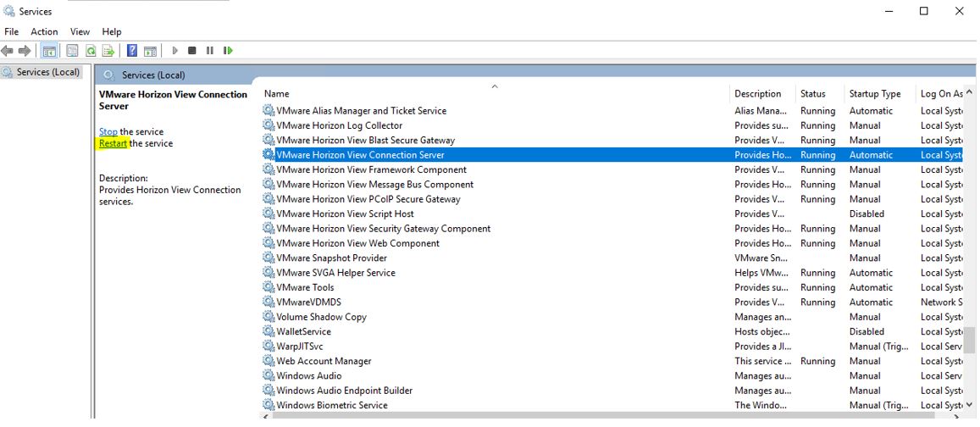Viewport: 980px width, 427px height.
Task: Toggle the Show/Hide Action Pane icon
Action: pyautogui.click(x=150, y=51)
